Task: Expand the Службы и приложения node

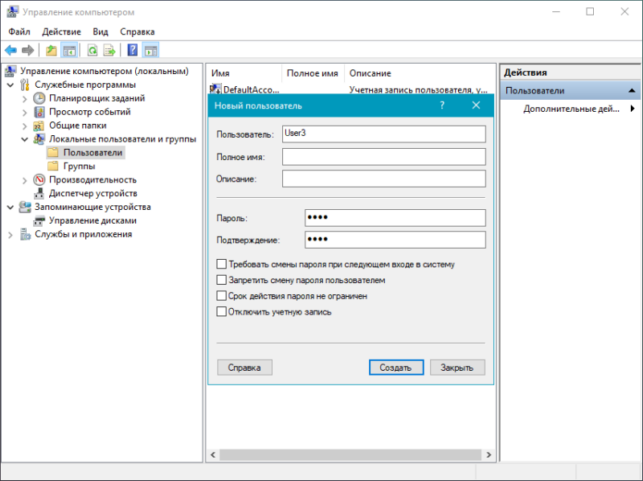Action: 11,235
